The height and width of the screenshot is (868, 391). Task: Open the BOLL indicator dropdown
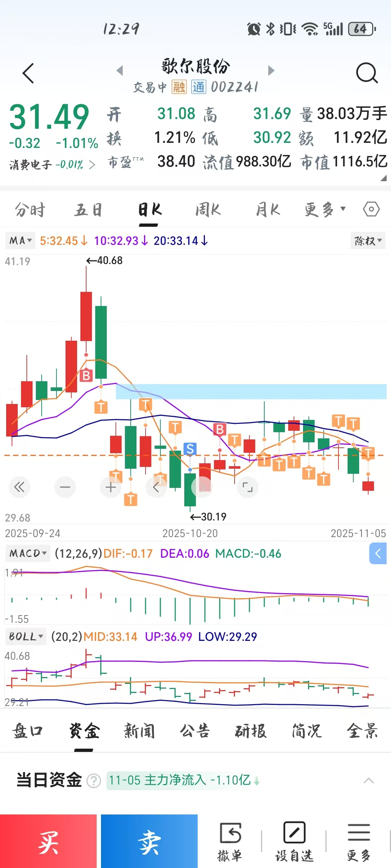(26, 637)
